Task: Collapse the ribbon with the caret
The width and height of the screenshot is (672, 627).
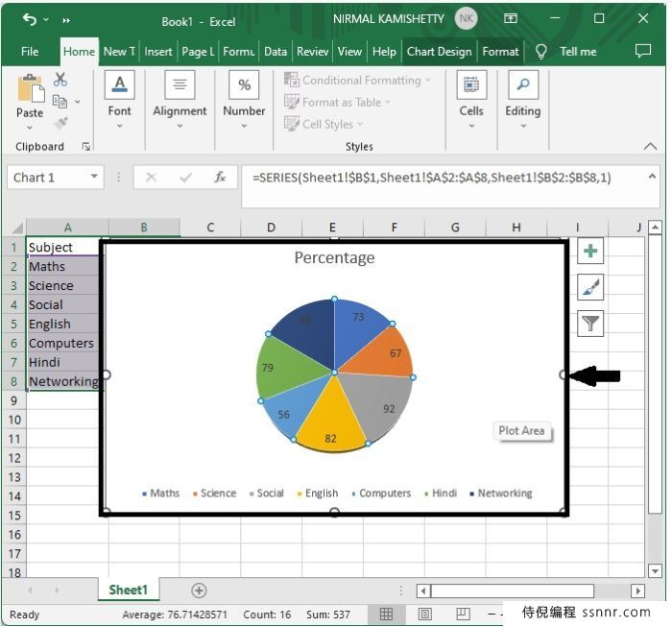Action: click(x=650, y=147)
